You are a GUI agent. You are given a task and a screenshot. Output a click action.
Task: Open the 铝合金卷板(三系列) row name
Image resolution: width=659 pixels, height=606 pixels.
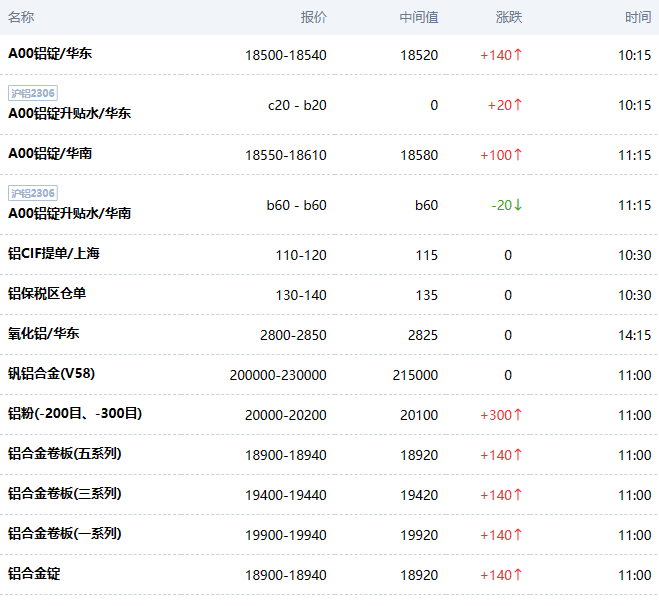point(65,493)
